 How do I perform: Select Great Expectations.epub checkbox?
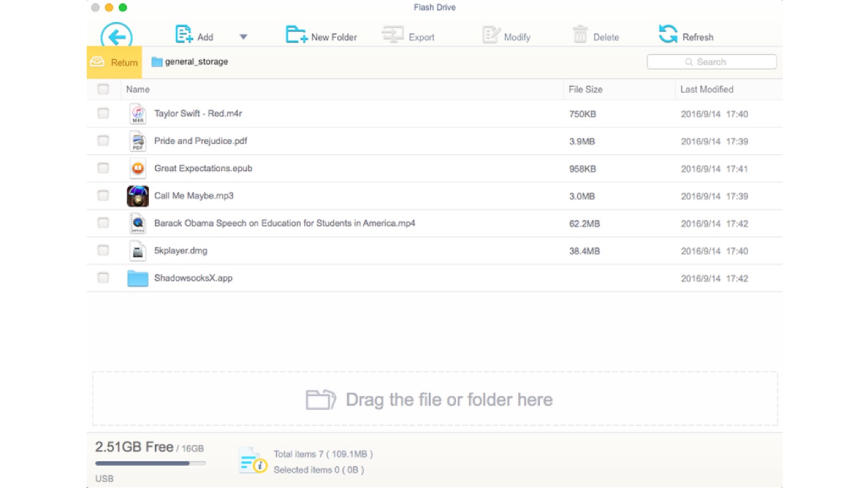click(103, 168)
